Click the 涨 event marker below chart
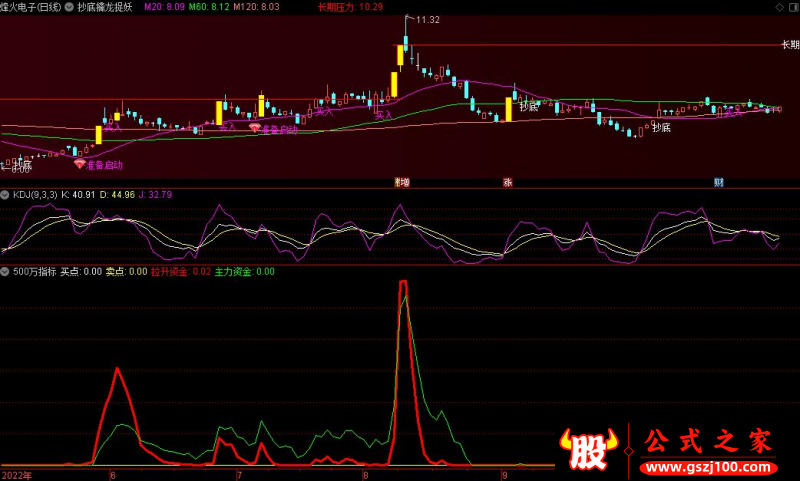800x481 pixels. click(x=508, y=182)
